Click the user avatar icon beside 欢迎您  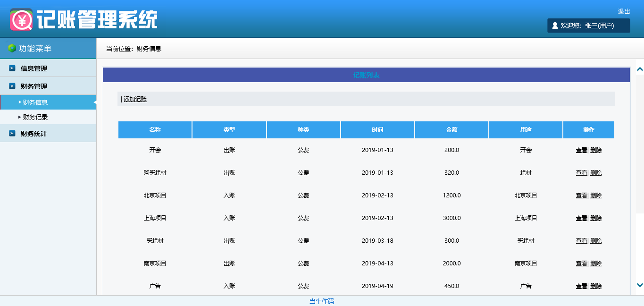click(x=555, y=25)
